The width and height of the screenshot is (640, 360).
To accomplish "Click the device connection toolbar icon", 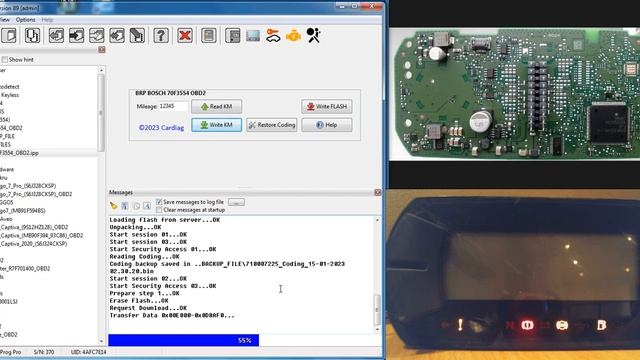I will [32, 36].
